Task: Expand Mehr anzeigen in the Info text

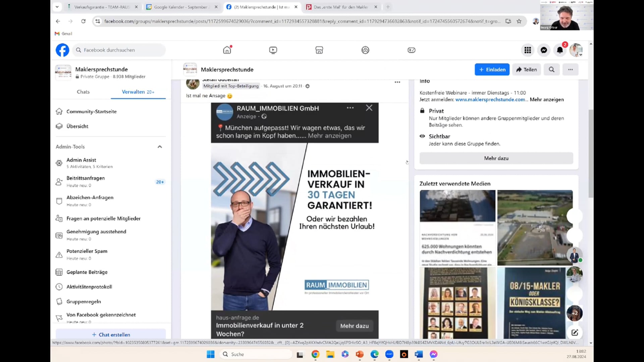Action: coord(547,100)
